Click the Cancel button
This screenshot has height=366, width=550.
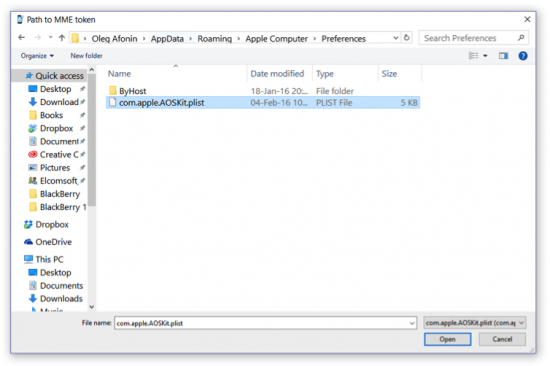[502, 339]
